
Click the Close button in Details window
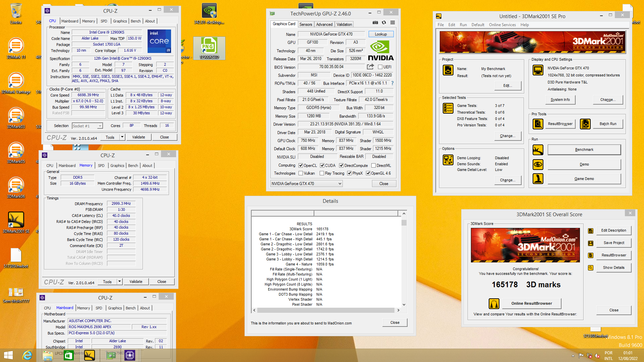395,323
